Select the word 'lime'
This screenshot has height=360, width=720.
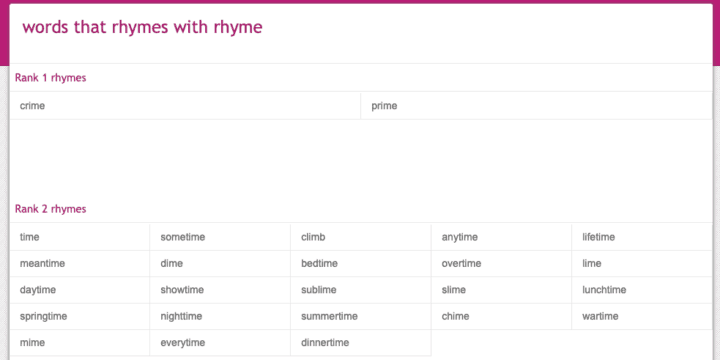point(591,264)
